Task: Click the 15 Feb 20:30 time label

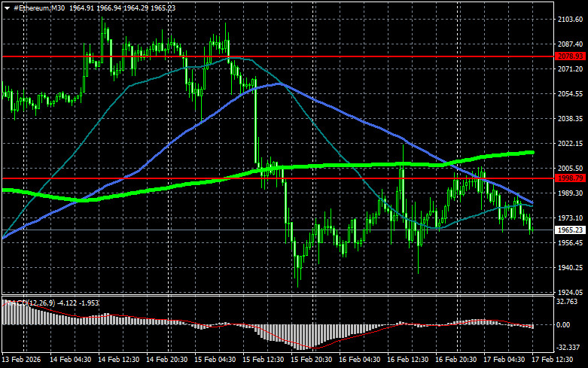Action: tap(311, 360)
